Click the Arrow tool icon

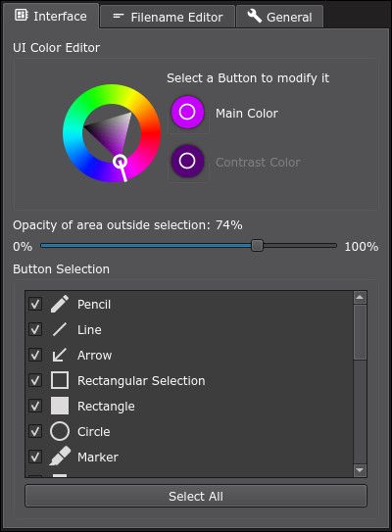pos(60,355)
